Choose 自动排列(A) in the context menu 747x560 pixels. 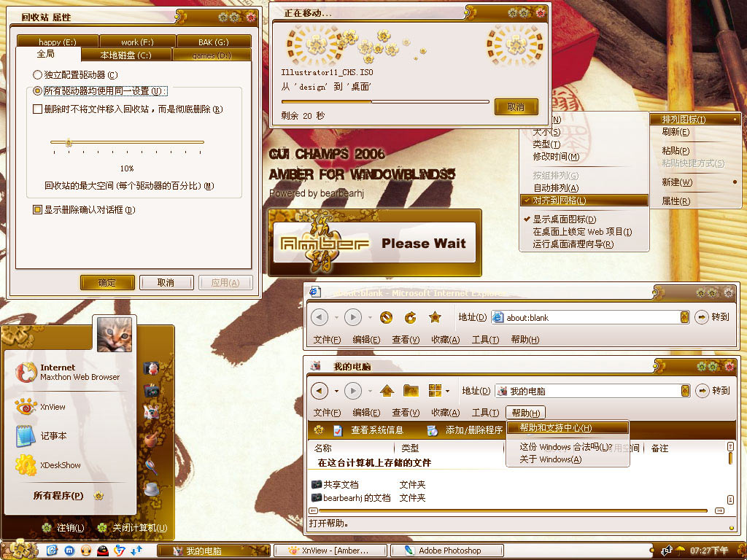click(x=584, y=187)
